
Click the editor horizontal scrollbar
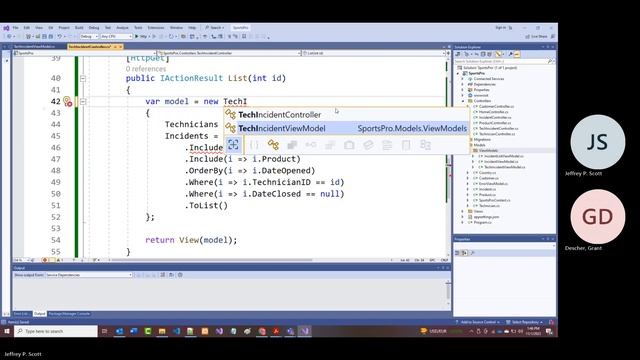(x=212, y=260)
